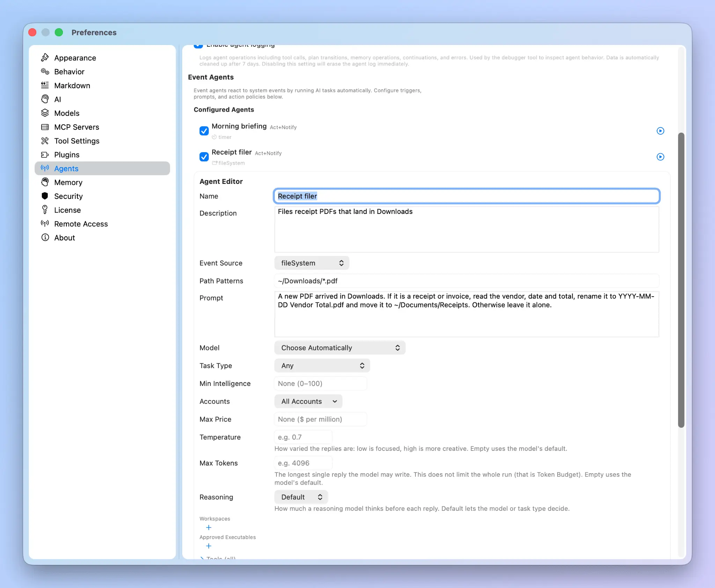Viewport: 715px width, 588px height.
Task: Close the Preferences window
Action: [x=32, y=32]
